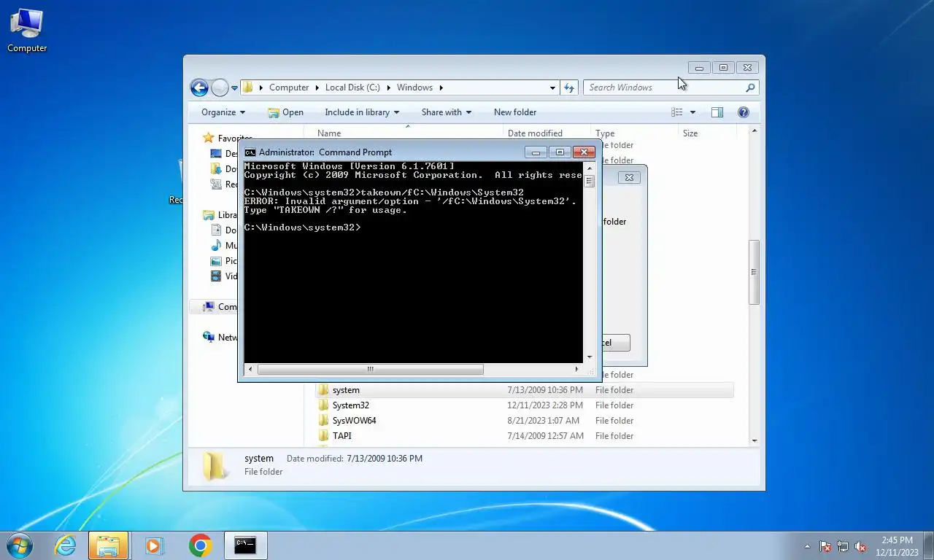The width and height of the screenshot is (934, 560).
Task: Close the dialog behind Command Prompt
Action: pyautogui.click(x=629, y=177)
